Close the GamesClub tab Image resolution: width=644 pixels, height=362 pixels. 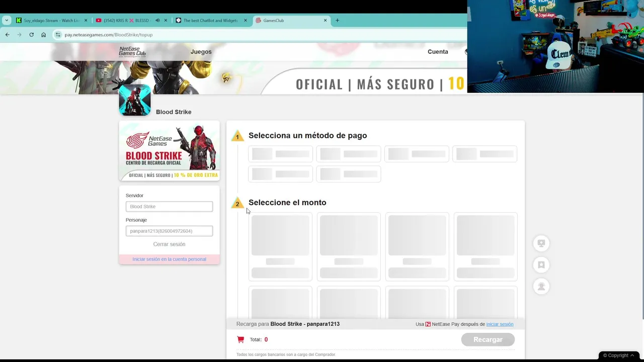325,21
